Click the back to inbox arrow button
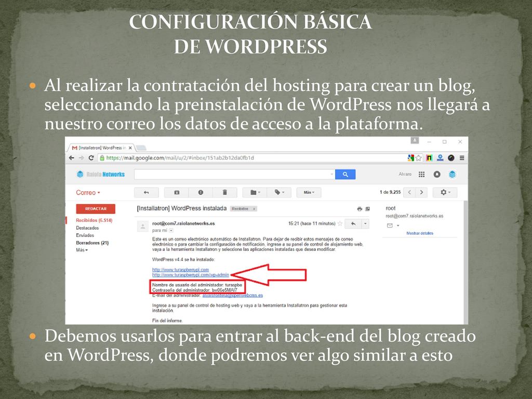Screen dimensions: 532x399 click(146, 192)
